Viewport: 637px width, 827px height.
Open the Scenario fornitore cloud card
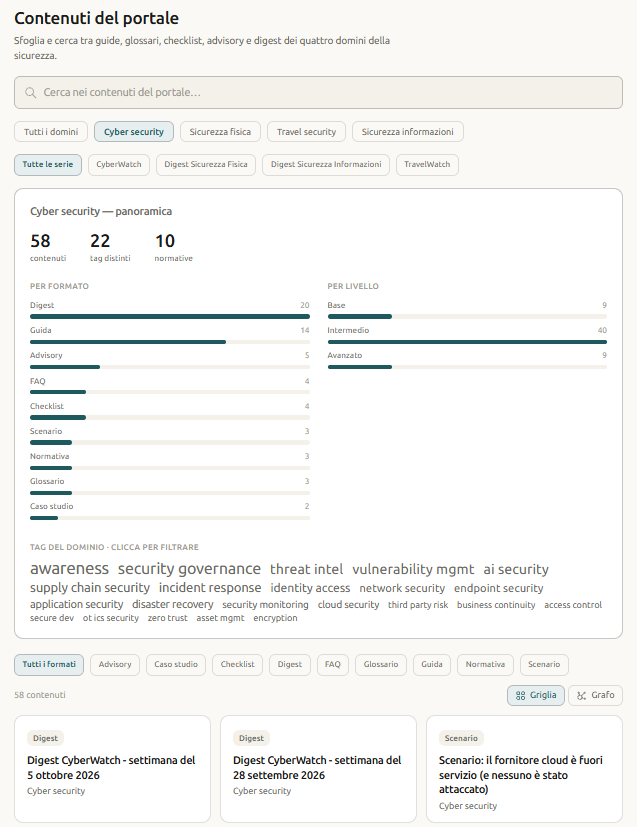click(x=524, y=768)
